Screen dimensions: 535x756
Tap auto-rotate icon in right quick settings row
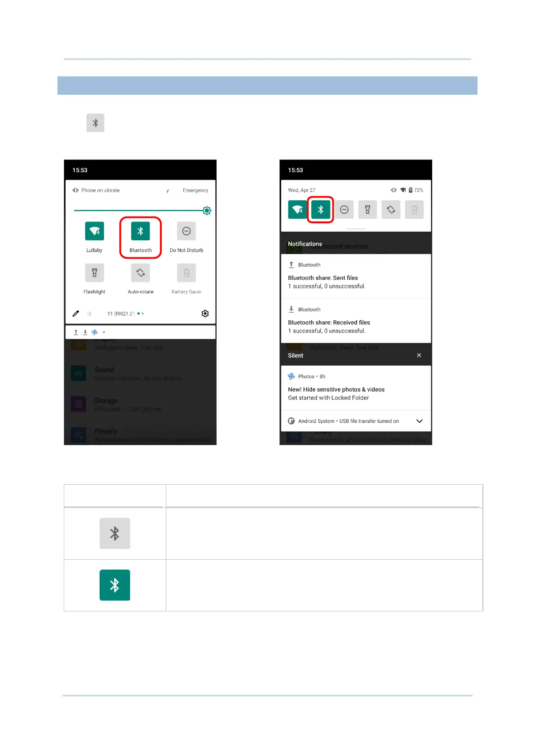pyautogui.click(x=391, y=209)
